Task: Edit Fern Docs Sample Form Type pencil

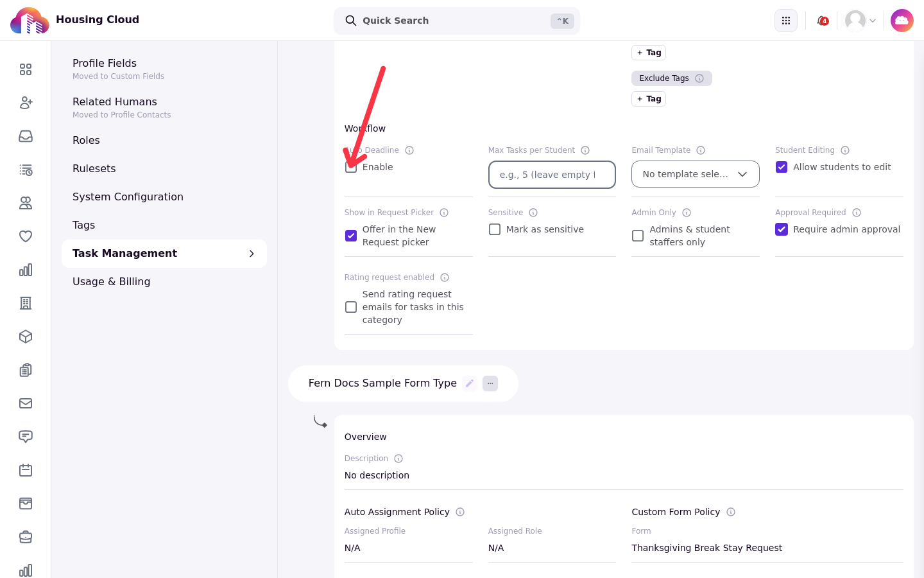Action: pyautogui.click(x=470, y=383)
